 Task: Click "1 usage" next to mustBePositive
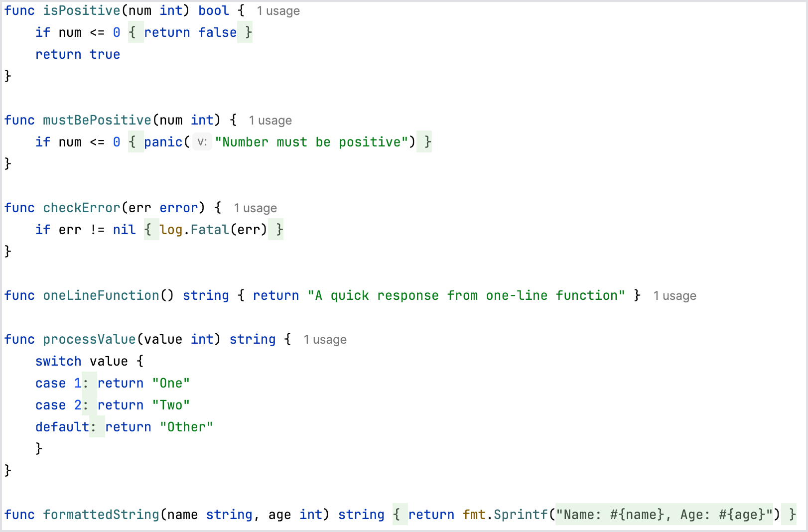(270, 120)
